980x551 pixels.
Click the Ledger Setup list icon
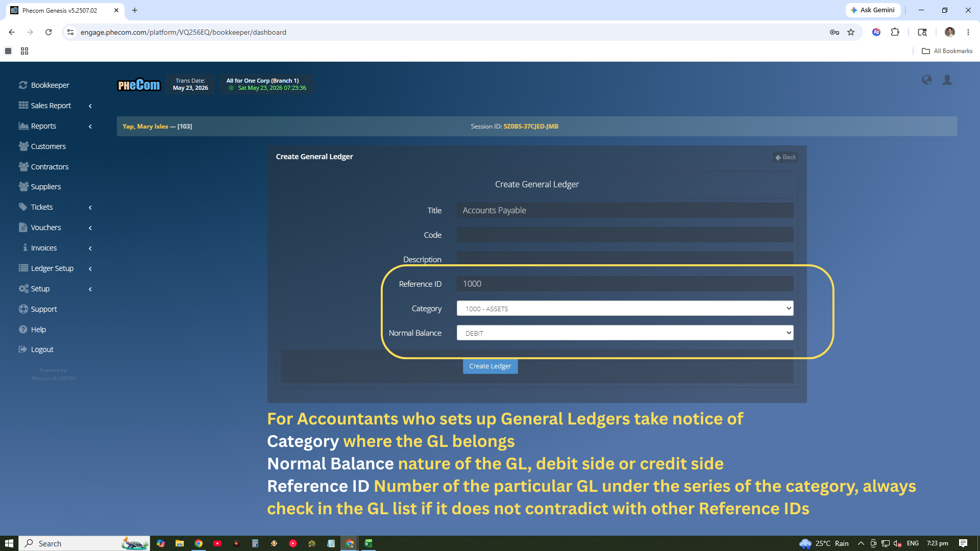[x=23, y=268]
